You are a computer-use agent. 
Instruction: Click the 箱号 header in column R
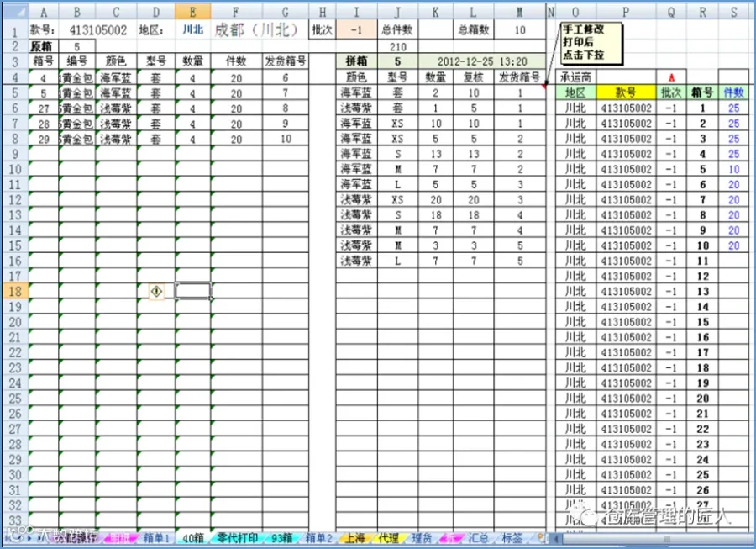(x=702, y=92)
